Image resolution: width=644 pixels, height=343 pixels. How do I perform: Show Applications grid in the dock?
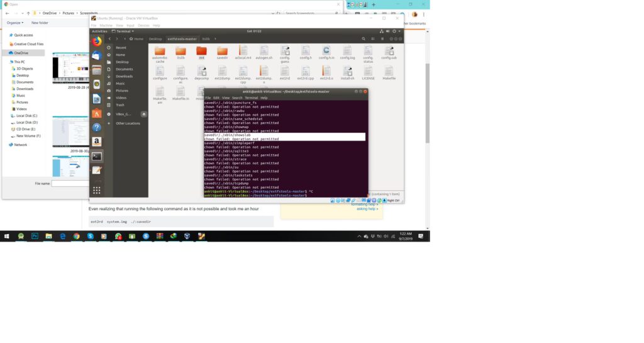click(97, 189)
